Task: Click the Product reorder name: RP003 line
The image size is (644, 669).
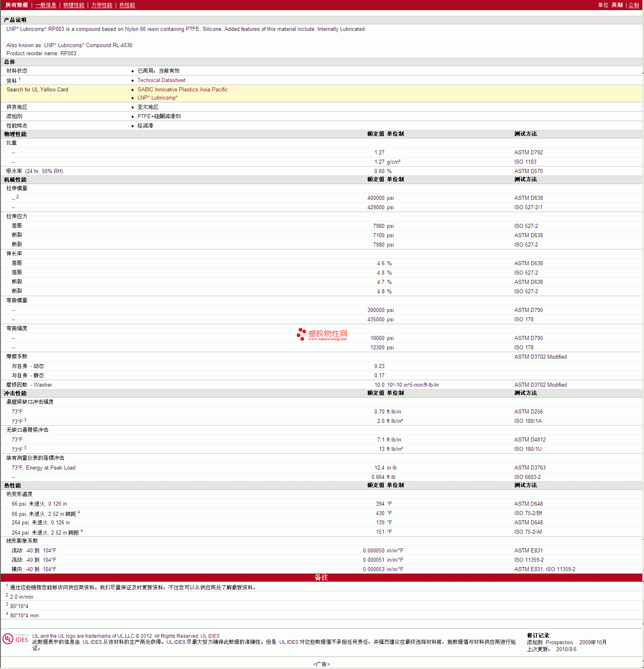Action: [41, 54]
